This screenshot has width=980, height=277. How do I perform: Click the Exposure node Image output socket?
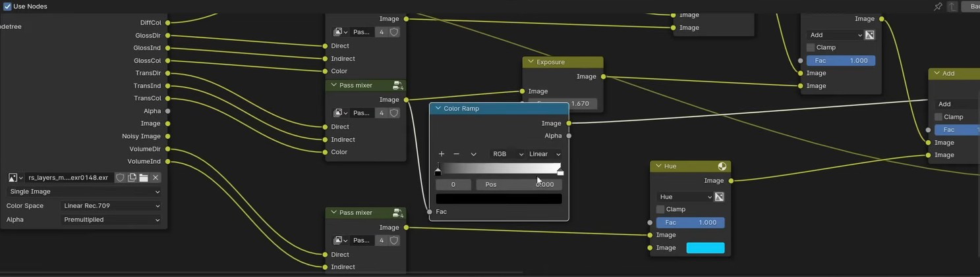click(603, 76)
